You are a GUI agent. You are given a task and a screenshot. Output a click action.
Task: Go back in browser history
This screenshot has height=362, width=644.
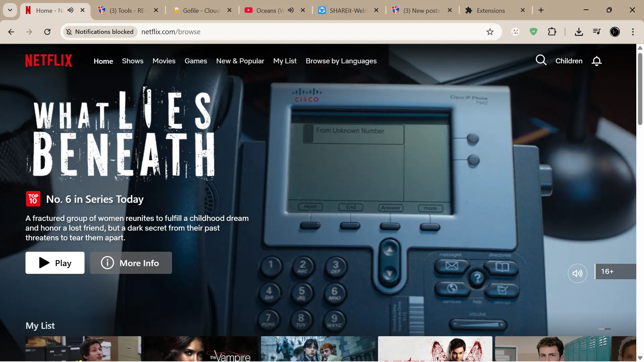11,32
